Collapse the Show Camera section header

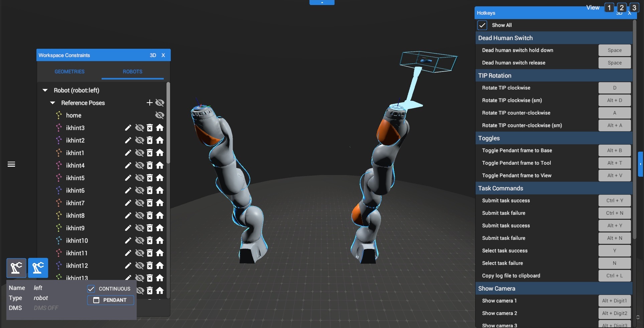(554, 288)
